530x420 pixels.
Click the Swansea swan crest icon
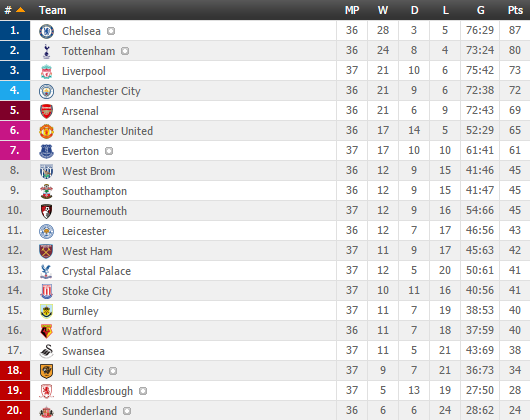[46, 351]
